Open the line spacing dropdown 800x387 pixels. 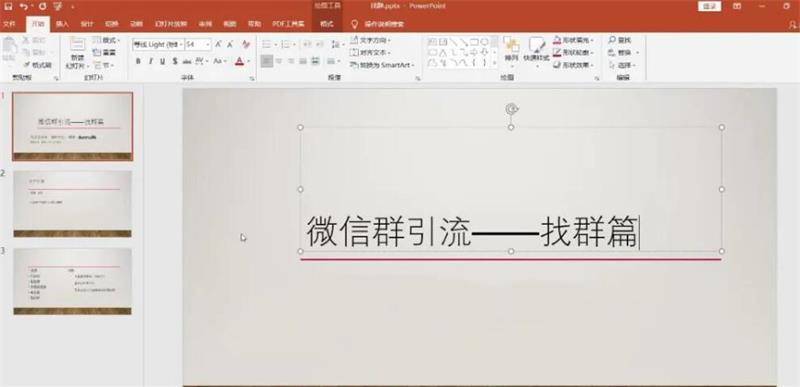[337, 45]
